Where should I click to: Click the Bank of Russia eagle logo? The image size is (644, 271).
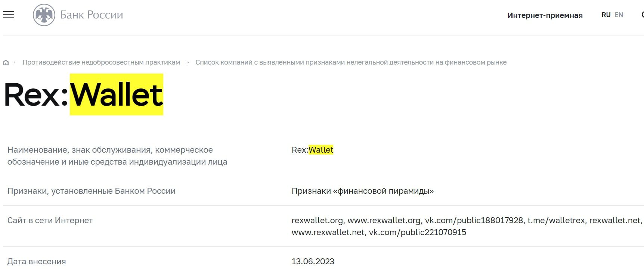[44, 15]
